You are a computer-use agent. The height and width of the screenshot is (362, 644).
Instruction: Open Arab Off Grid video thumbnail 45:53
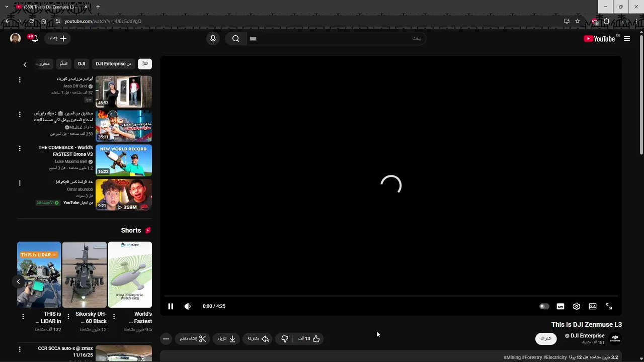124,92
